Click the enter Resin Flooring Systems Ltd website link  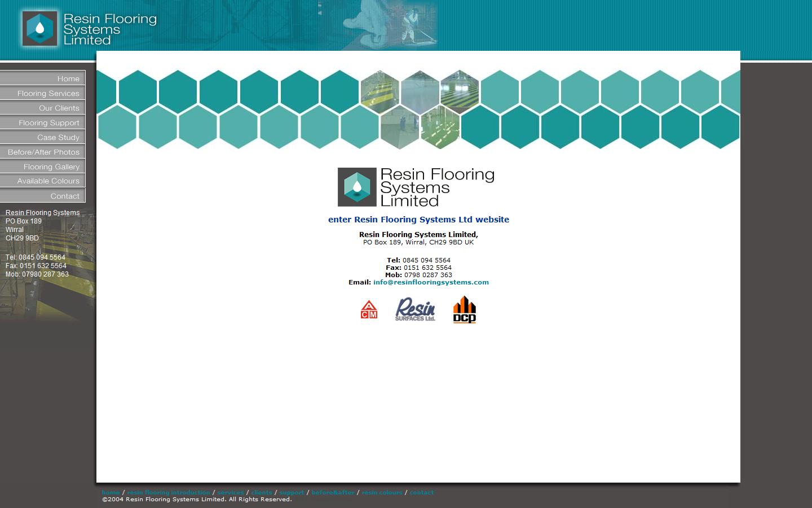pos(418,220)
